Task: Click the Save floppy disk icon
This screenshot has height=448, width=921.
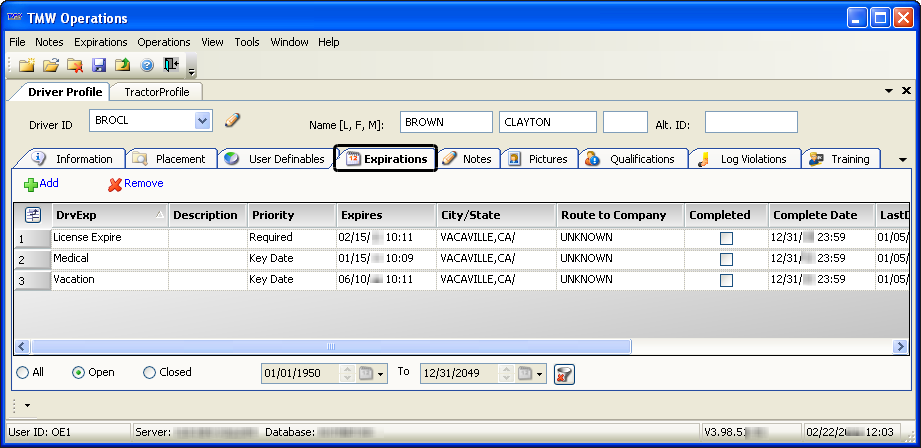Action: (98, 65)
